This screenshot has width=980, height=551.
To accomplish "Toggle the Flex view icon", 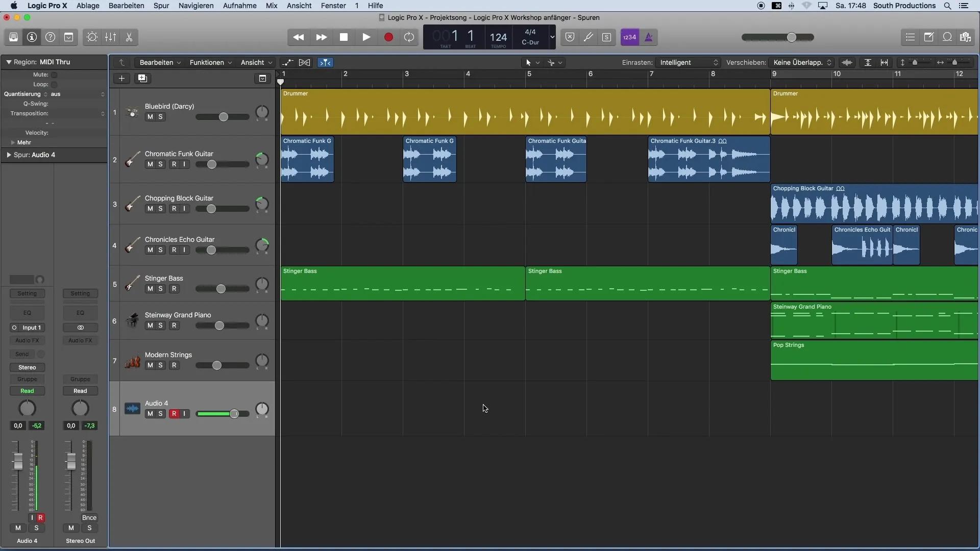I will [x=305, y=63].
